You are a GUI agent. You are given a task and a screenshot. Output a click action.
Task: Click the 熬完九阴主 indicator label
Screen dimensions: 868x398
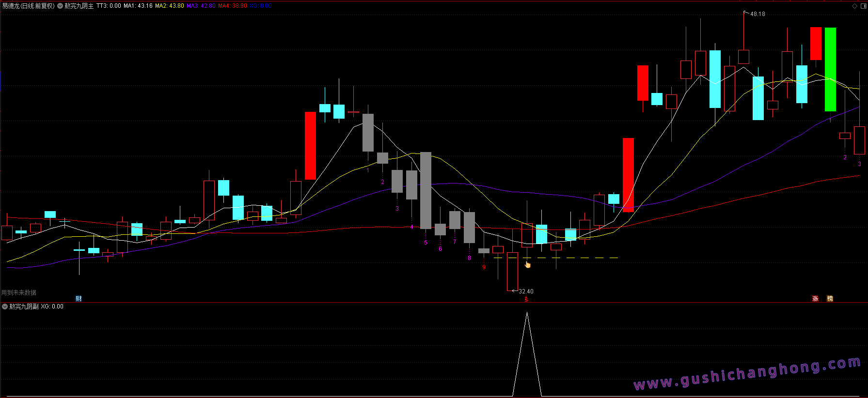tap(79, 6)
